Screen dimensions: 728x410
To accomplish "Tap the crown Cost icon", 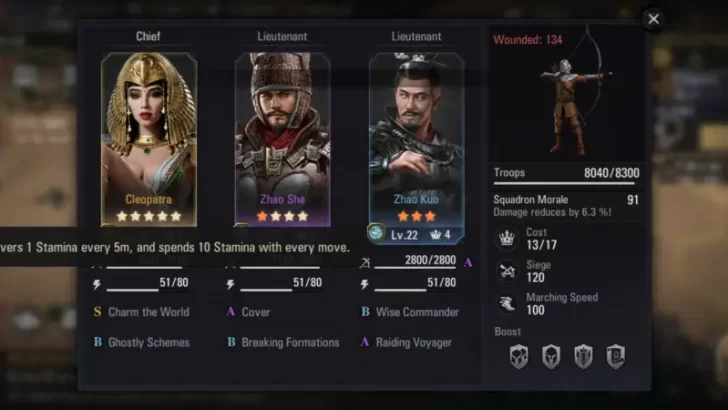I will pos(506,239).
